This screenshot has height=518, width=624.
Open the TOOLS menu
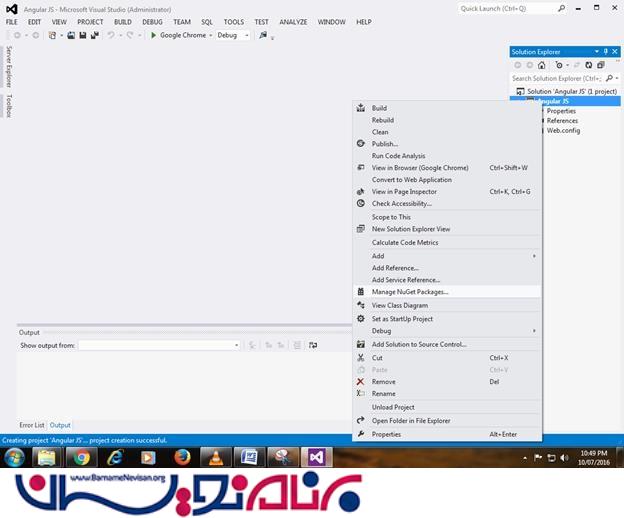point(233,21)
